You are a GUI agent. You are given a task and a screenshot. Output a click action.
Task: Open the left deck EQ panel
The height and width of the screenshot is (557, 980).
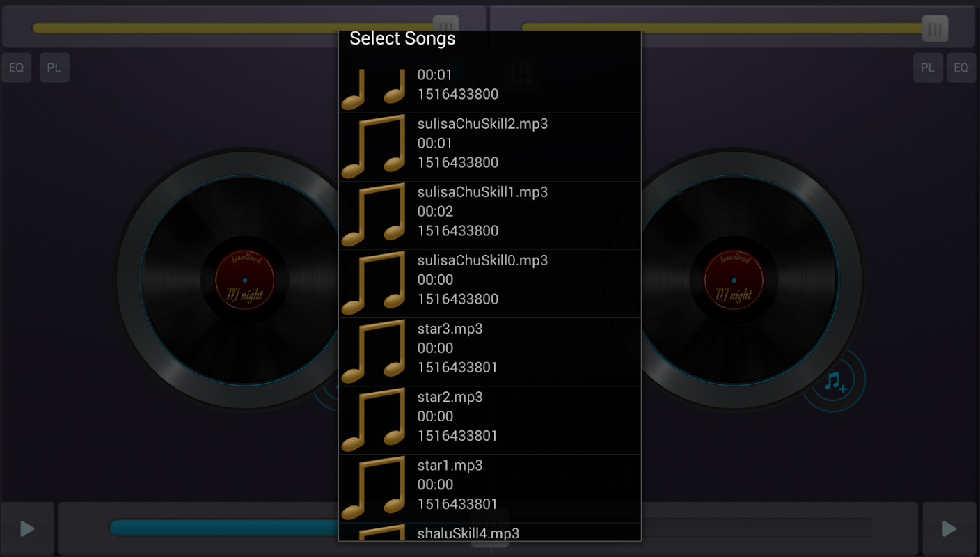click(16, 68)
